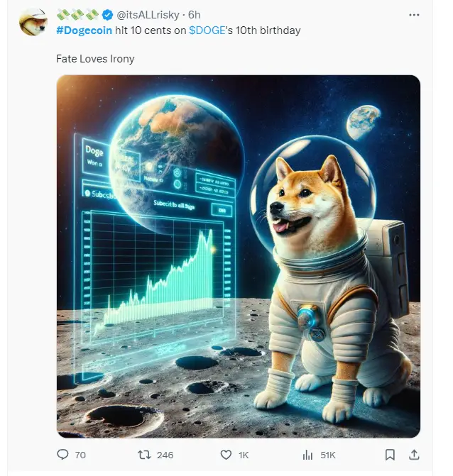This screenshot has height=476, width=453.
Task: Click the reply speech bubble icon
Action: (x=62, y=454)
